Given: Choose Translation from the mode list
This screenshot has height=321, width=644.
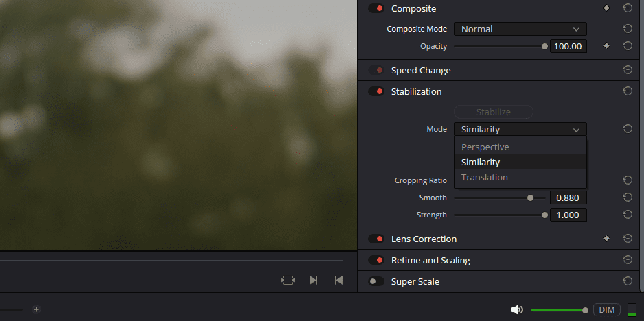Looking at the screenshot, I should 485,177.
